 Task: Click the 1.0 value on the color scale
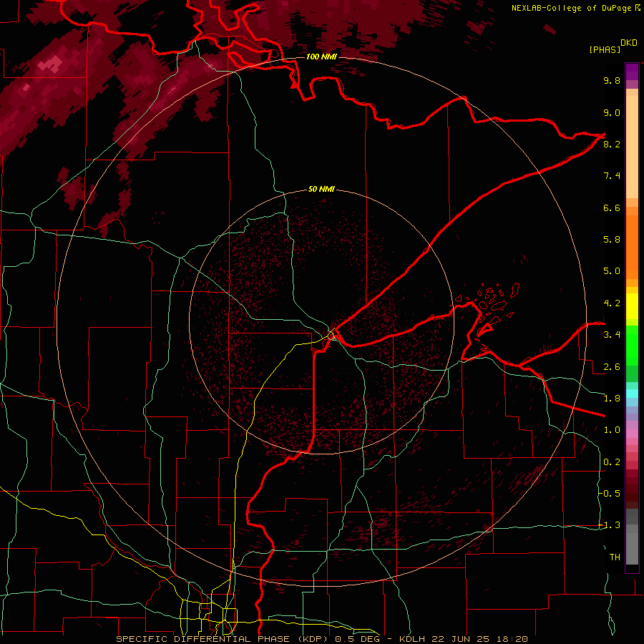coord(612,430)
